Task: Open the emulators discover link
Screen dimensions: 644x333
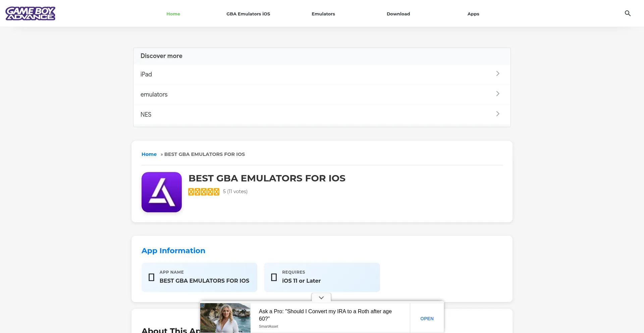Action: (x=322, y=95)
